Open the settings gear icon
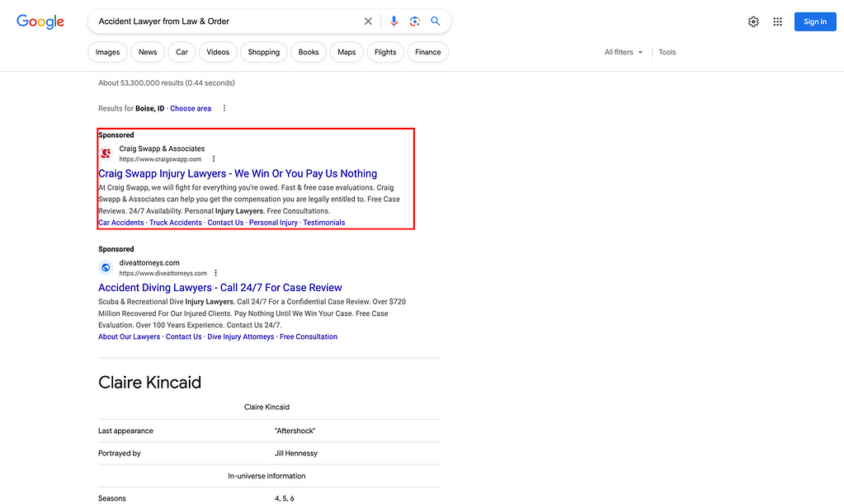The image size is (844, 504). click(753, 21)
